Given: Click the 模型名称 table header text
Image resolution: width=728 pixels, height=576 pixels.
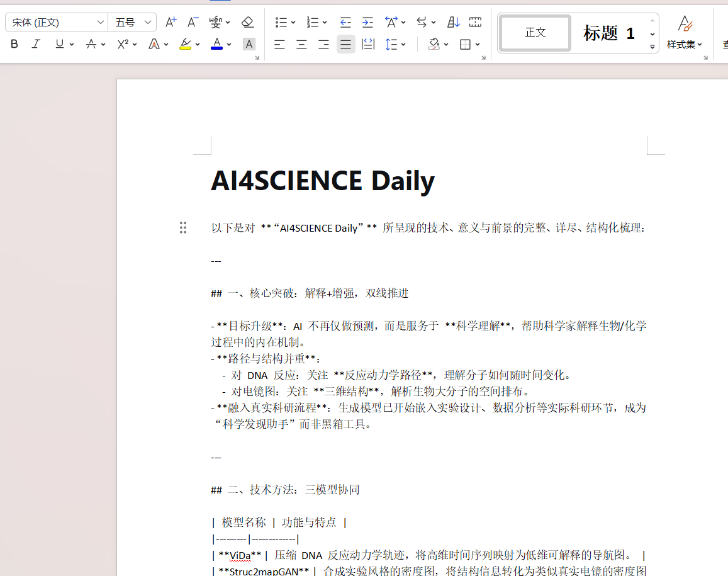Looking at the screenshot, I should pyautogui.click(x=244, y=522).
